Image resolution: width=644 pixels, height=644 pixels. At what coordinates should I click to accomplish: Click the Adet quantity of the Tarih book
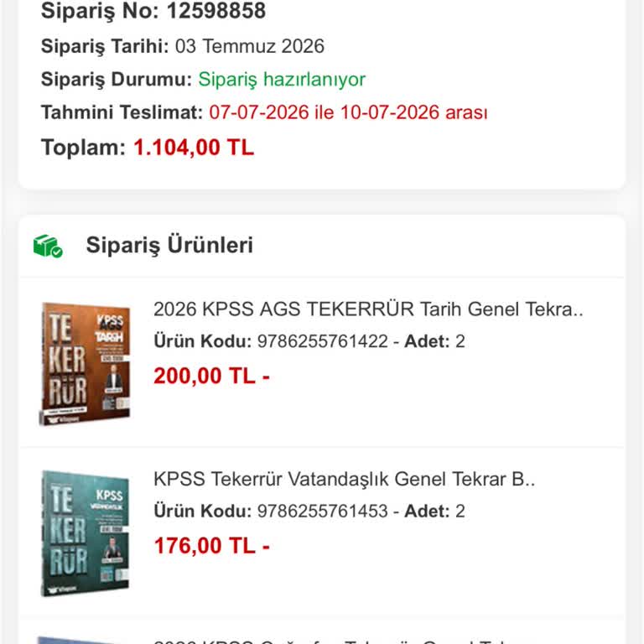(434, 341)
